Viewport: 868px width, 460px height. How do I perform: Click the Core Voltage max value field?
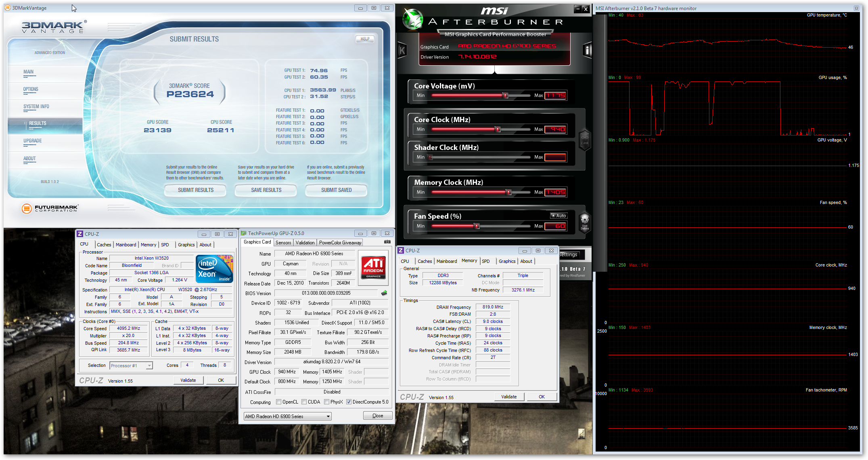(555, 96)
